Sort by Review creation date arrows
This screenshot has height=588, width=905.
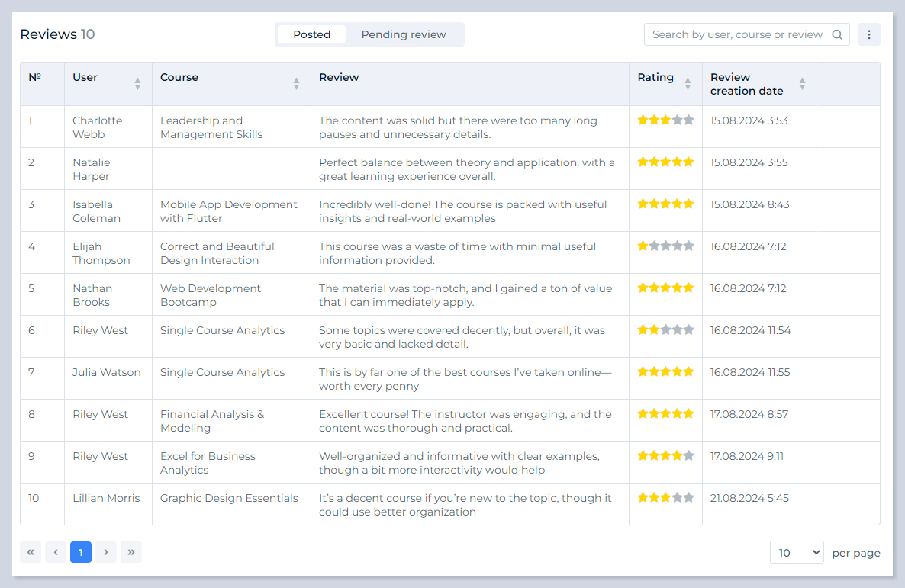coord(802,84)
